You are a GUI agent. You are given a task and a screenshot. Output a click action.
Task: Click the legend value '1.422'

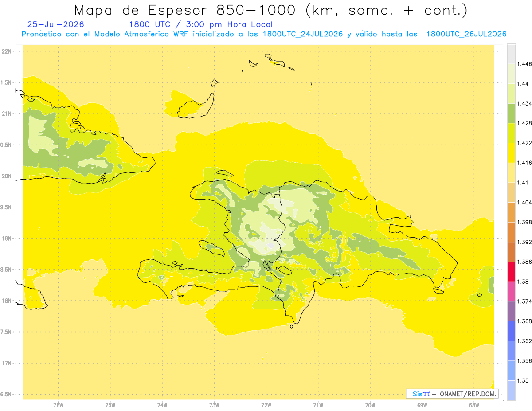[524, 143]
